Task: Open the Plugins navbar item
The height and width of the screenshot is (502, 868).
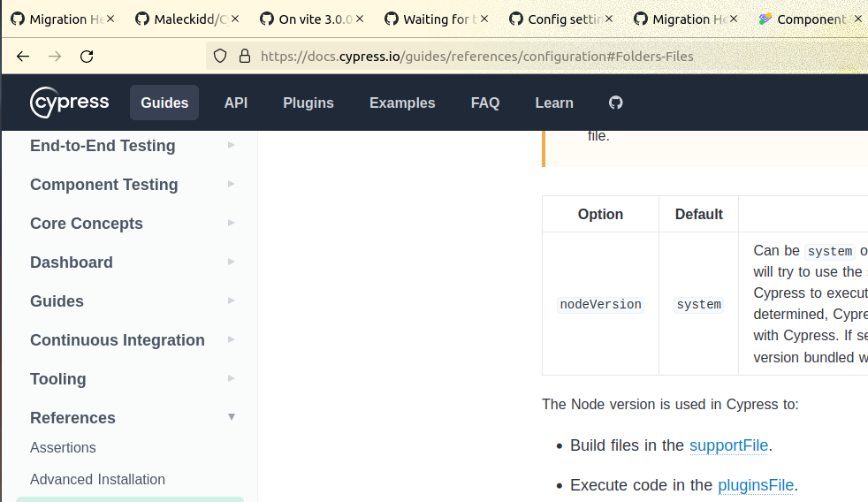Action: (308, 103)
